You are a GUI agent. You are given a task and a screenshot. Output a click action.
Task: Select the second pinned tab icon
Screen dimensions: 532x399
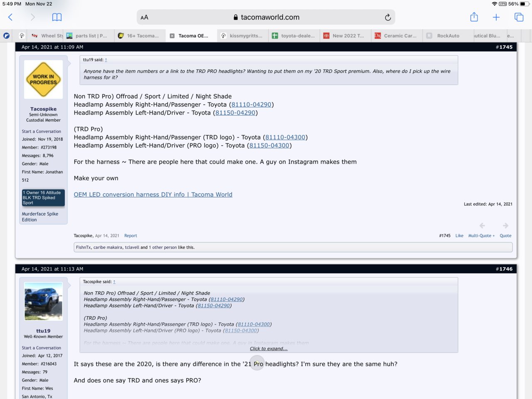click(x=22, y=36)
